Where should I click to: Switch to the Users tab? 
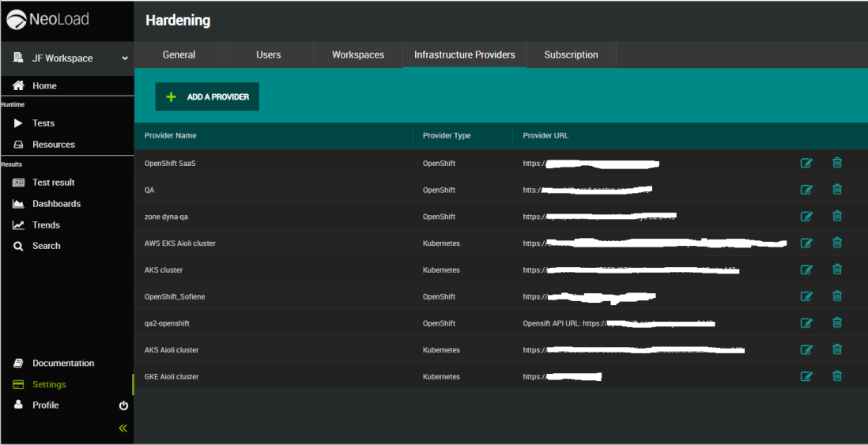[268, 55]
